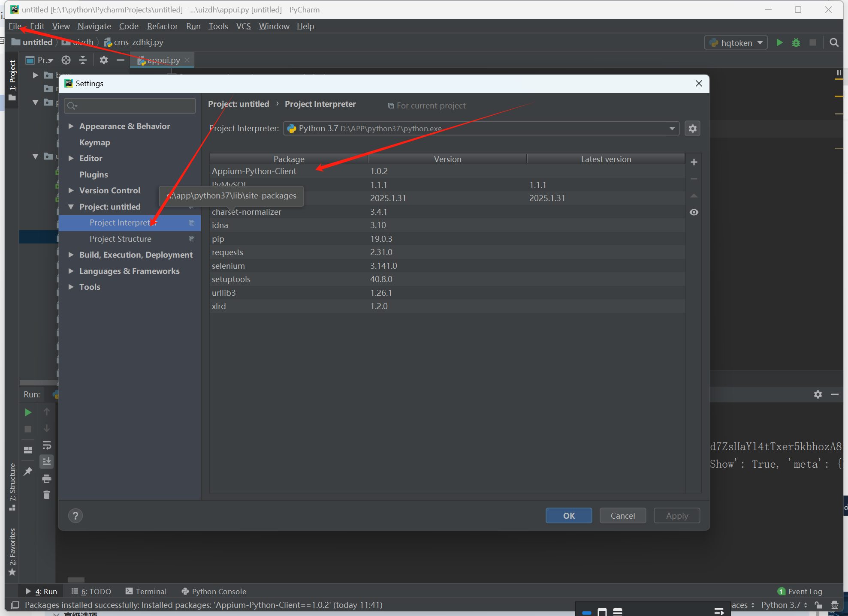Click the trash clear-all icon in Run panel
The width and height of the screenshot is (848, 616).
pyautogui.click(x=47, y=495)
